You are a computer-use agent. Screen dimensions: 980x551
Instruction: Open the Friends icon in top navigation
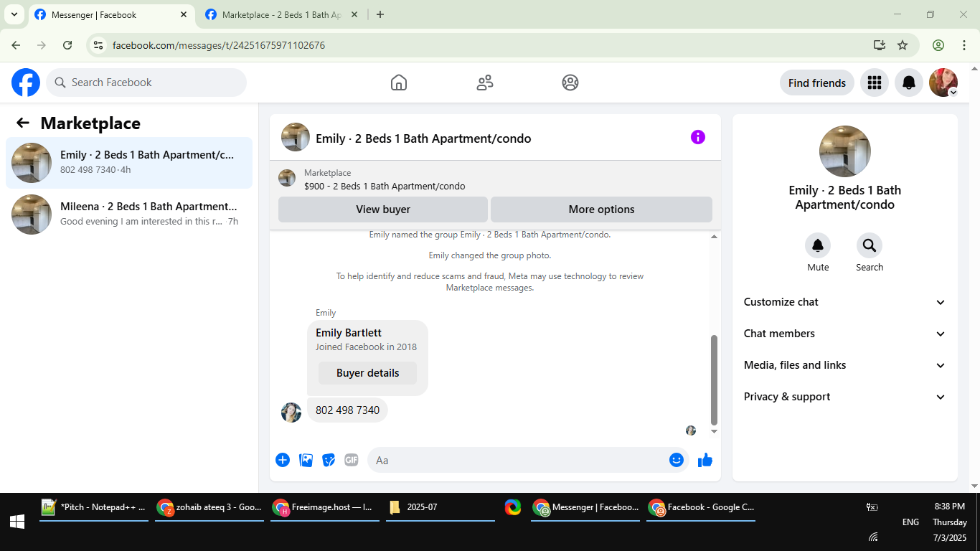[x=485, y=83]
